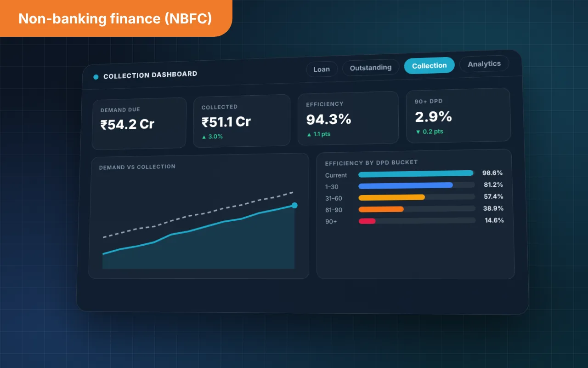Click the Current bucket progress bar
This screenshot has height=368, width=588.
coord(416,173)
